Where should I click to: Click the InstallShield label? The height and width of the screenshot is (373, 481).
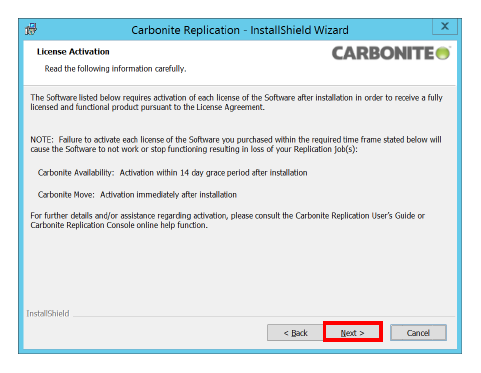click(48, 313)
